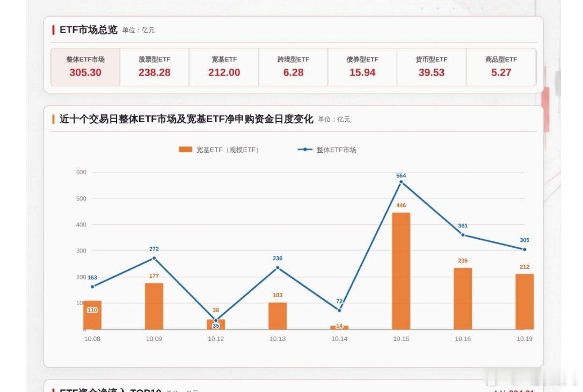Click the line point labeled 361
The width and height of the screenshot is (583, 392).
tap(463, 235)
